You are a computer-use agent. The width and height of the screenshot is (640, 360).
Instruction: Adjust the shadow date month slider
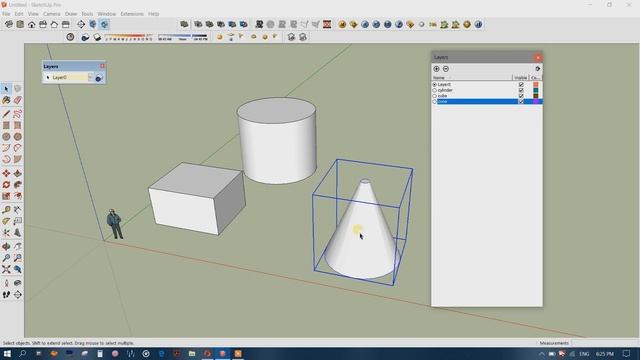click(129, 37)
